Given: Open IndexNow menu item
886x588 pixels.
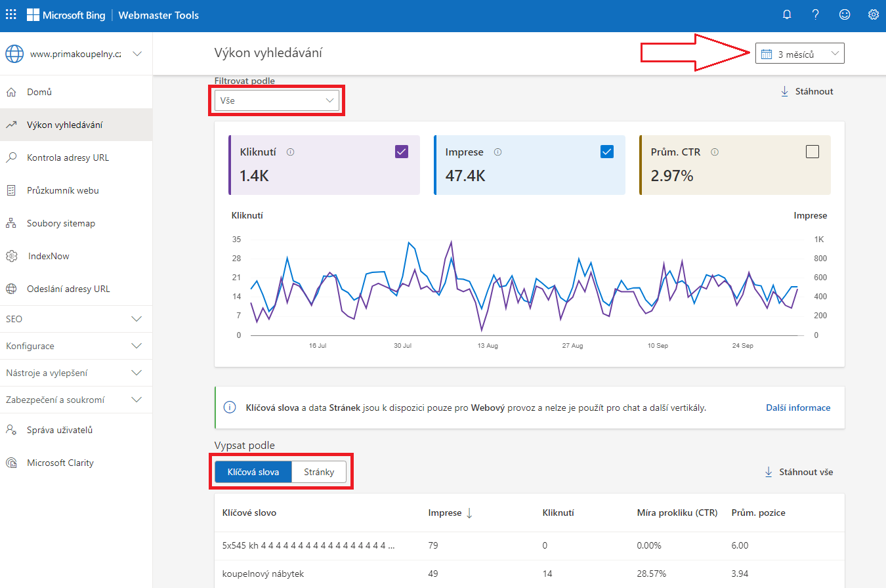Looking at the screenshot, I should click(76, 256).
